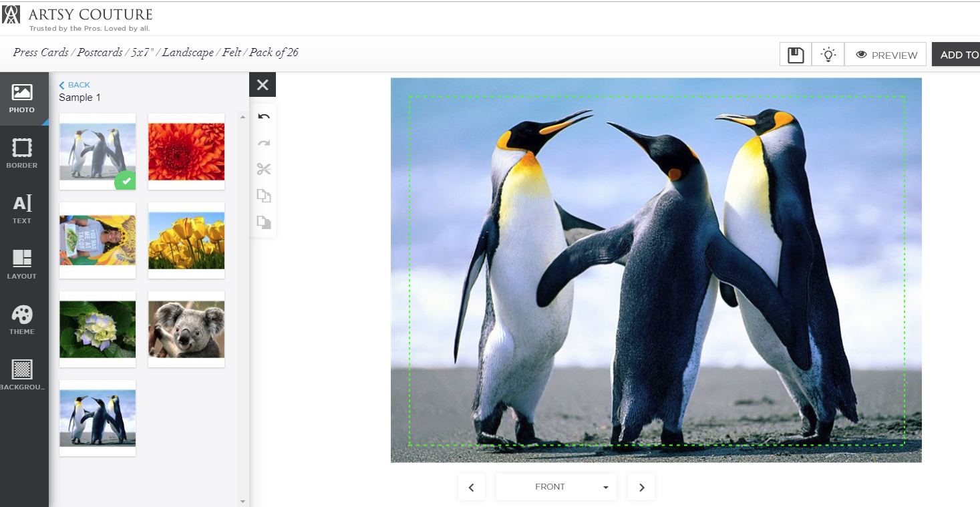980x507 pixels.
Task: Open the Layout options
Action: [x=22, y=265]
